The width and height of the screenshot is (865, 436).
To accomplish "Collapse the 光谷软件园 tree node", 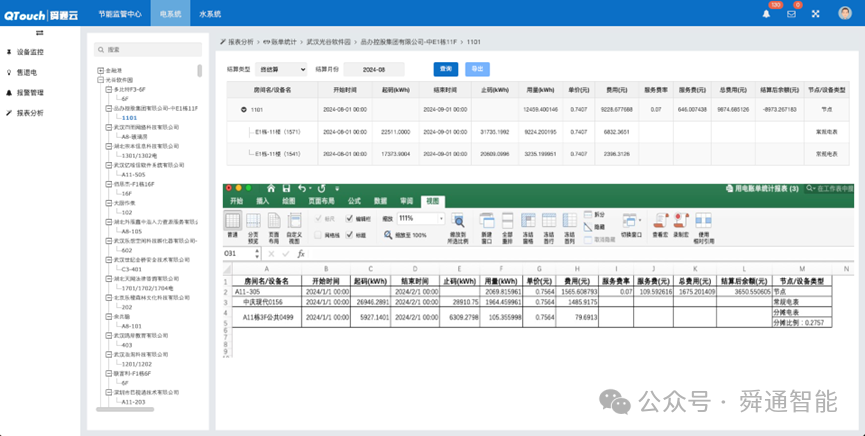I will [x=100, y=80].
